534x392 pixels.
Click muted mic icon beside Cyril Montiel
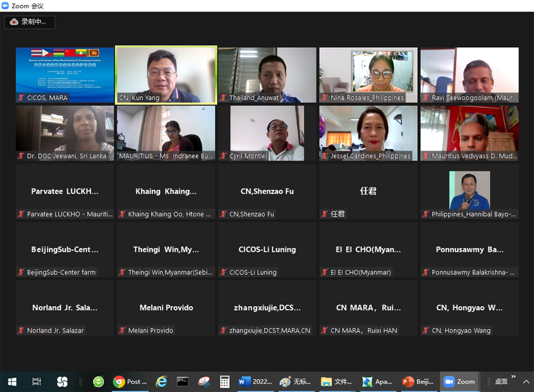224,156
